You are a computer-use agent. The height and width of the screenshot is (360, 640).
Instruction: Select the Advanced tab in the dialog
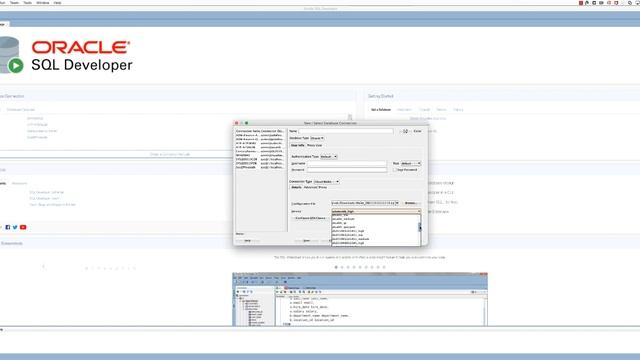pos(310,187)
